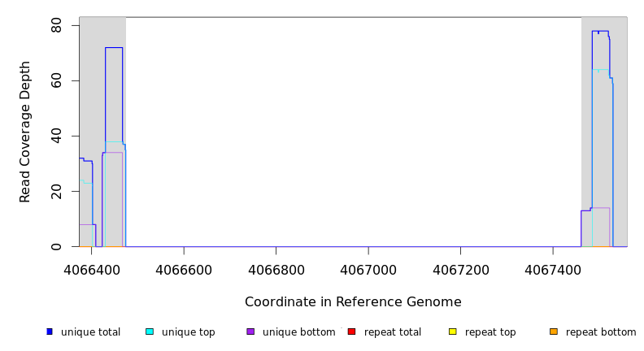Select the "unique total" legend label
This screenshot has width=644, height=351.
pos(90,332)
